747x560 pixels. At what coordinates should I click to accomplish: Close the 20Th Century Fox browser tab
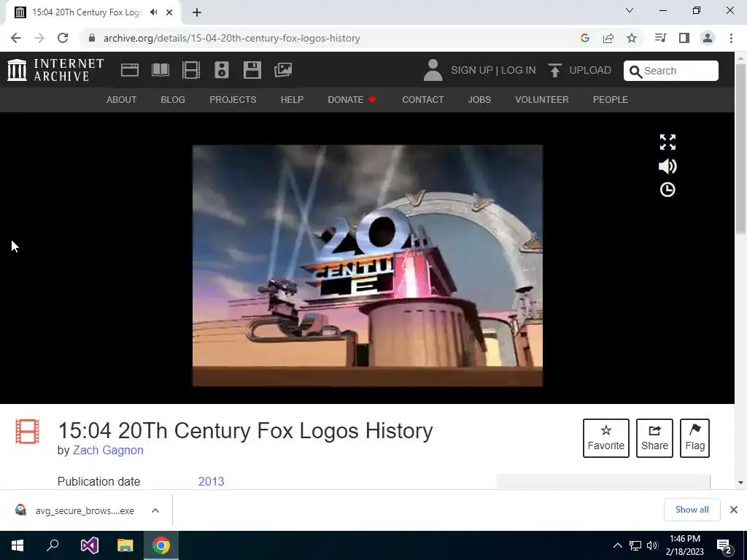[x=169, y=12]
